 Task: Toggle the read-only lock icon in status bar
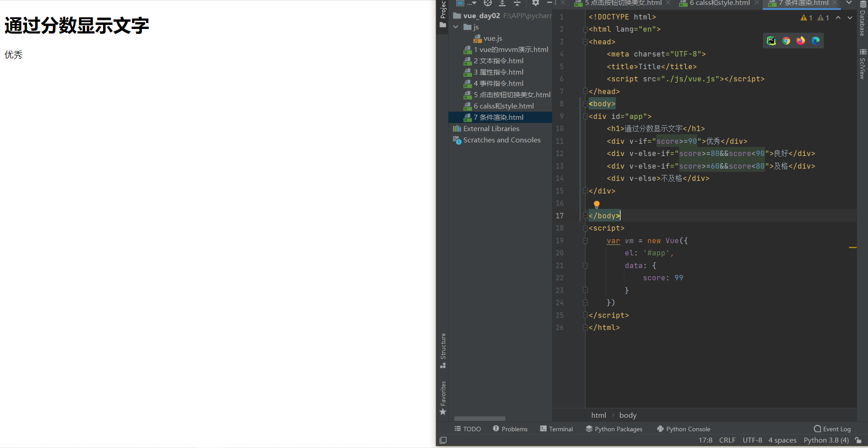pos(858,440)
